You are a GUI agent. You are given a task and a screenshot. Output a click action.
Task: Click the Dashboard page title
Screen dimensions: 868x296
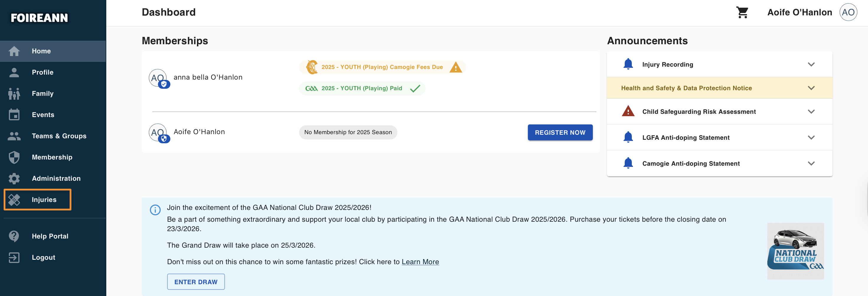(169, 12)
